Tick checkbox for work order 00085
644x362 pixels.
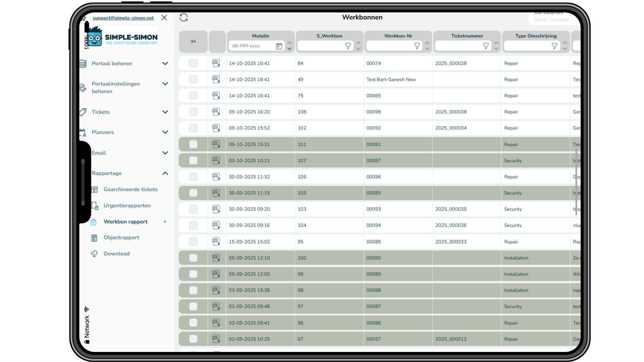tap(193, 241)
